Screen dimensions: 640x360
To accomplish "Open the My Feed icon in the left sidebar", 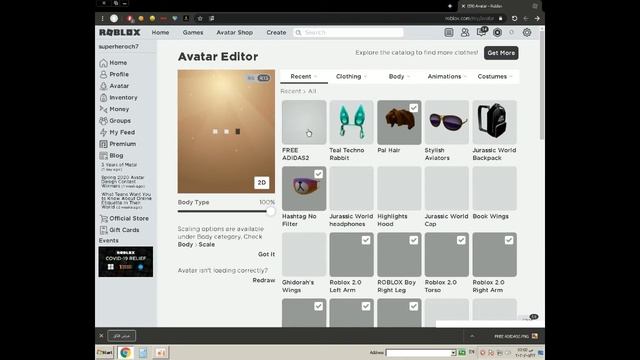I will pos(103,132).
